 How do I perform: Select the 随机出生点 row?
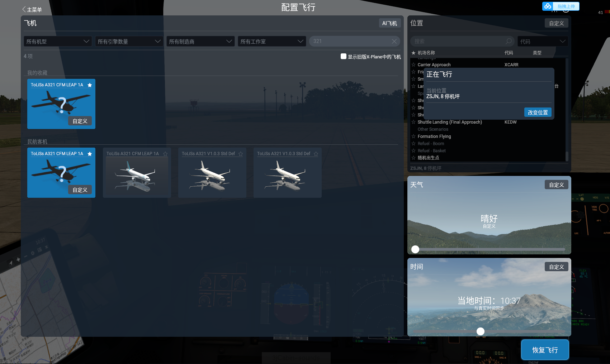click(488, 158)
